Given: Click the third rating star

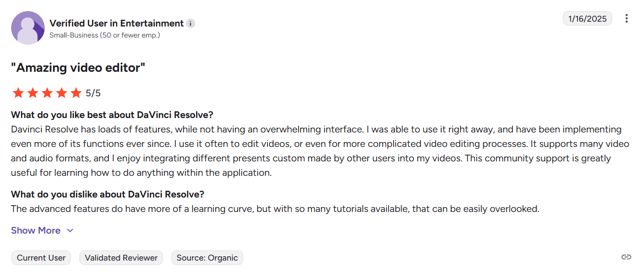Looking at the screenshot, I should tap(47, 93).
